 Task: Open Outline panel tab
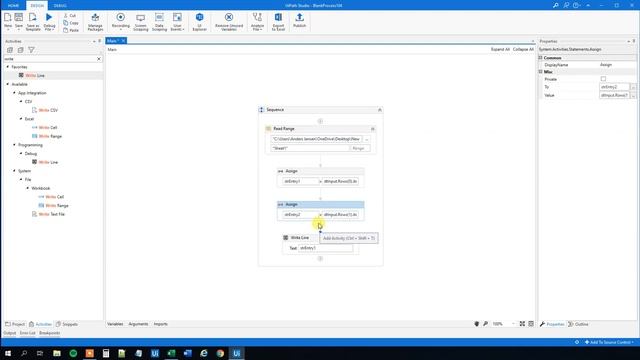pyautogui.click(x=578, y=324)
